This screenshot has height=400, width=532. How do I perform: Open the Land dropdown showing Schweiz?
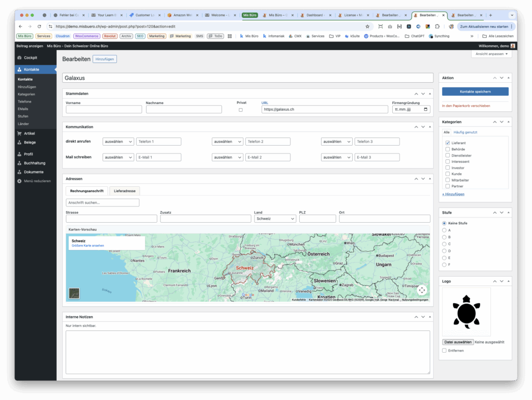pyautogui.click(x=275, y=219)
